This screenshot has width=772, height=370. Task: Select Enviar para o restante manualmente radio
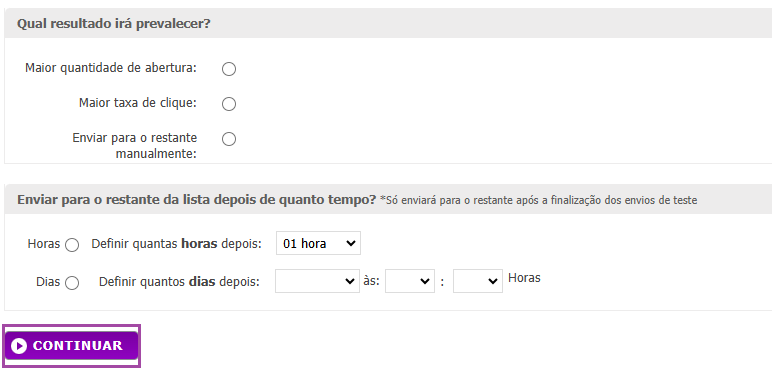(229, 139)
